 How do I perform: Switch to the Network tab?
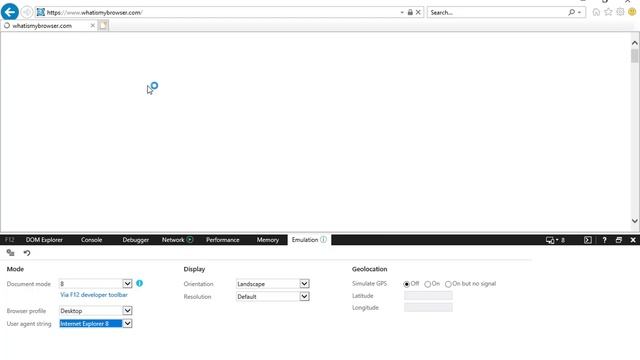(x=173, y=240)
